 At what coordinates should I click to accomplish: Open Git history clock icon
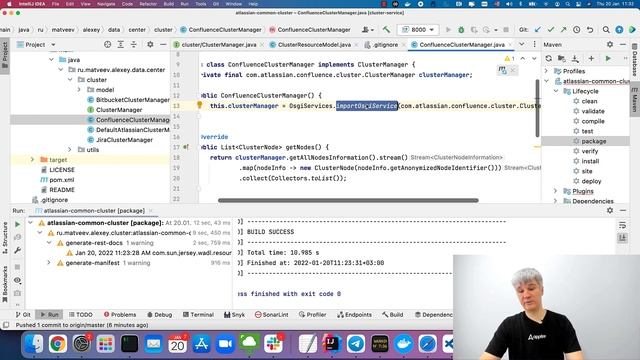[x=576, y=29]
